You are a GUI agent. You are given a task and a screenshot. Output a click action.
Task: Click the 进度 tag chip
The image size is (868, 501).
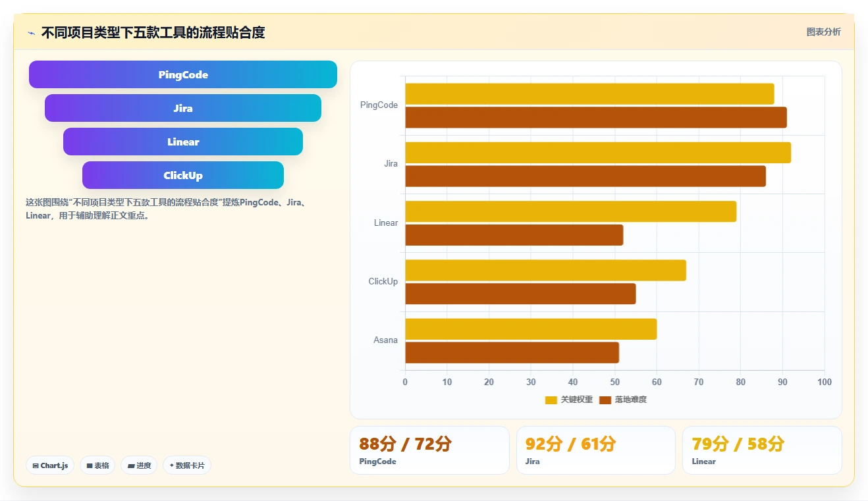click(x=139, y=465)
